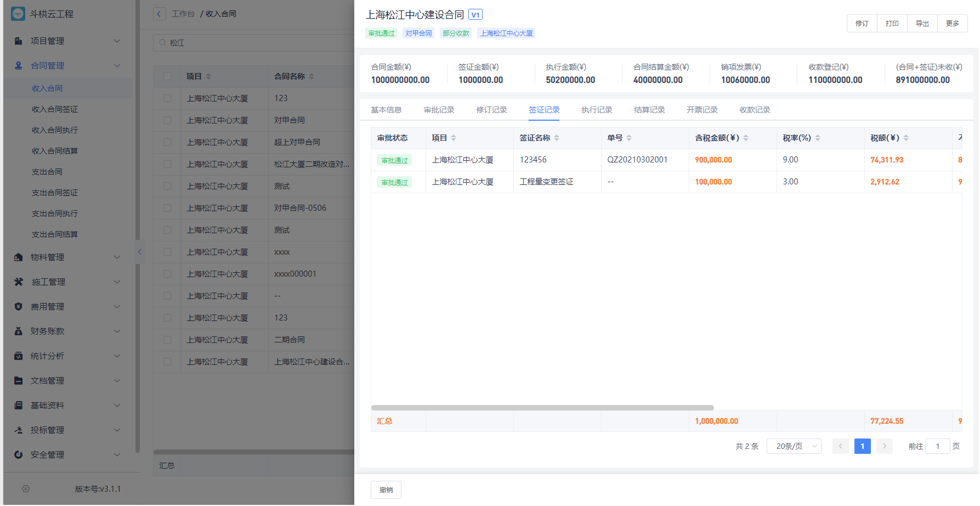Image resolution: width=980 pixels, height=506 pixels.
Task: Sort by 含税金额 column sort icon
Action: [x=746, y=138]
